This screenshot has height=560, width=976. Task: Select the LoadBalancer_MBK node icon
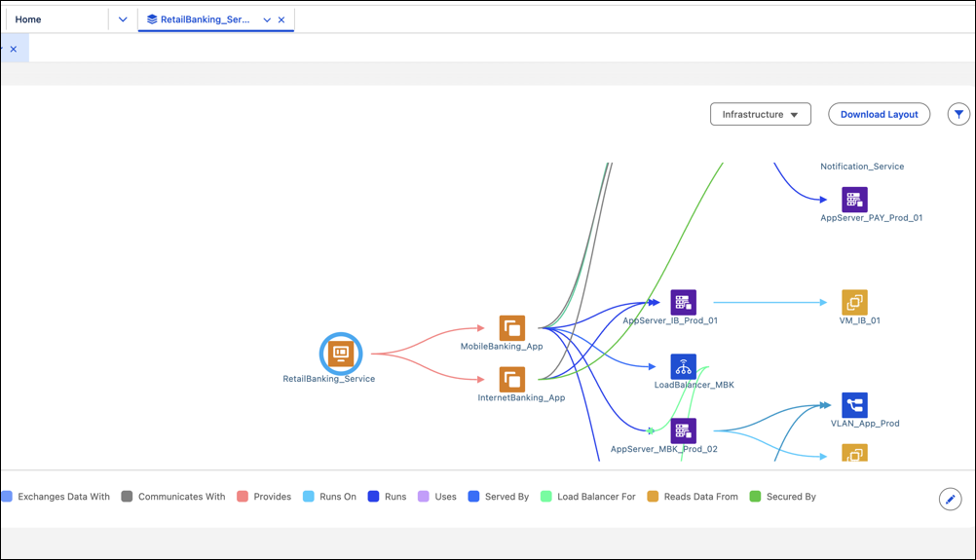(683, 366)
